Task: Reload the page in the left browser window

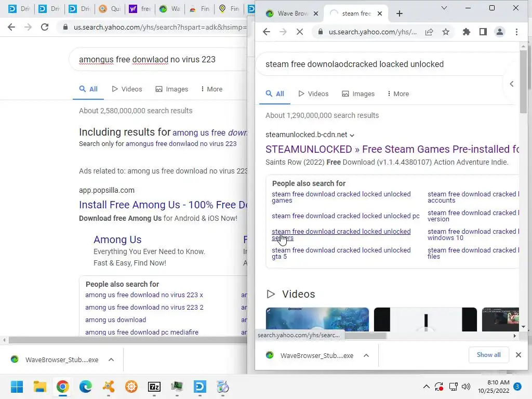Action: pos(45,27)
